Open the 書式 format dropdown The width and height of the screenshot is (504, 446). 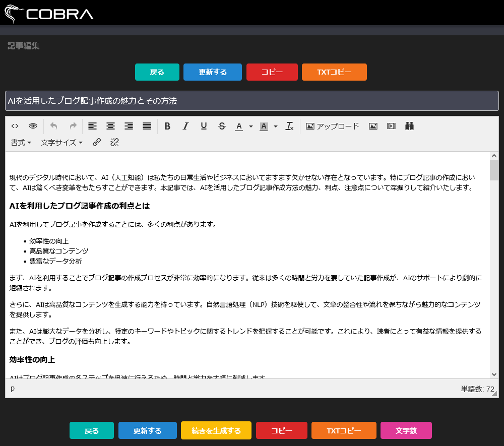pos(21,143)
